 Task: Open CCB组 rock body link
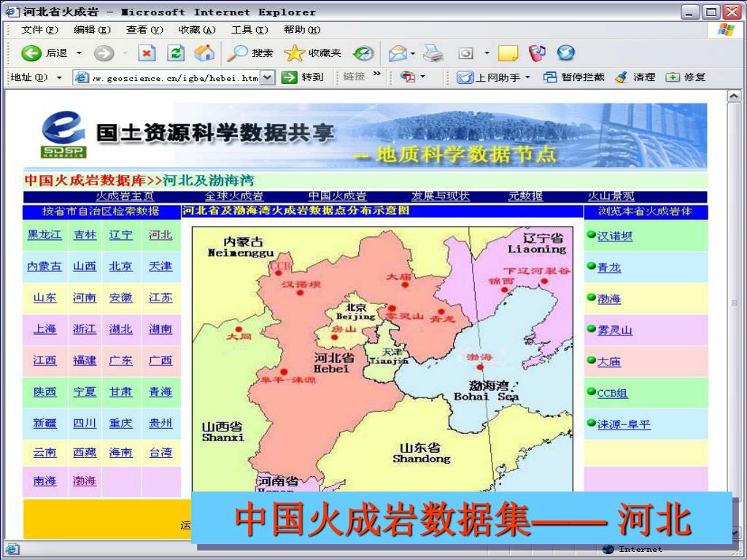(x=612, y=393)
